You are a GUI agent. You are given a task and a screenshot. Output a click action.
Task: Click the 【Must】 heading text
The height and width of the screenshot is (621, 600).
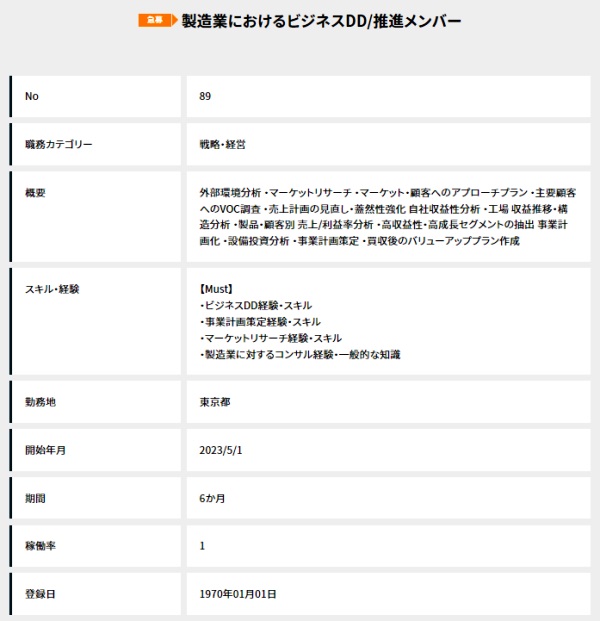[216, 289]
